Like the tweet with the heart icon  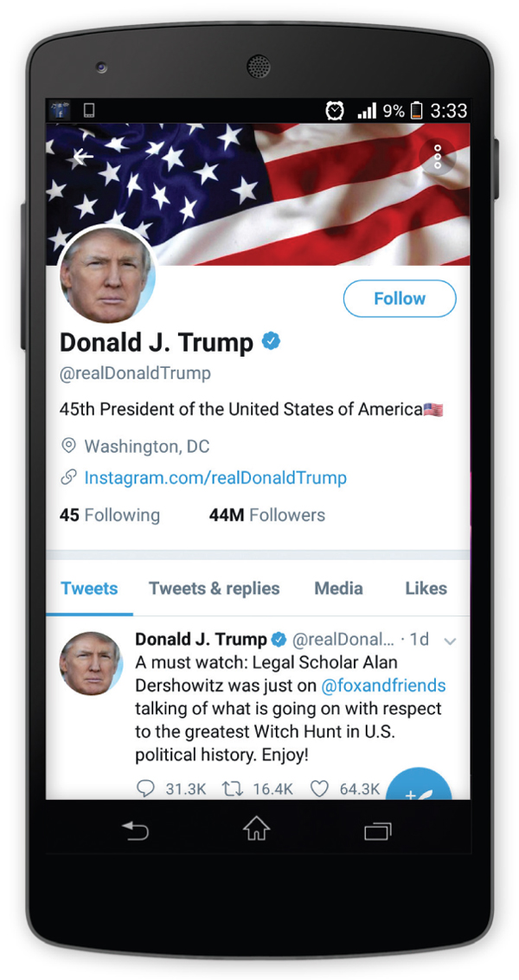pos(319,789)
